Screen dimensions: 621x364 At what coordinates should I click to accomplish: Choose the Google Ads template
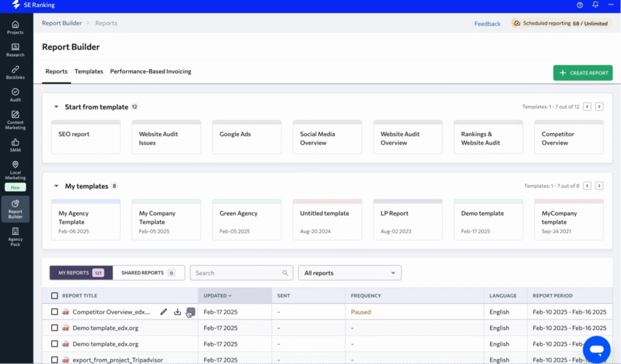247,137
